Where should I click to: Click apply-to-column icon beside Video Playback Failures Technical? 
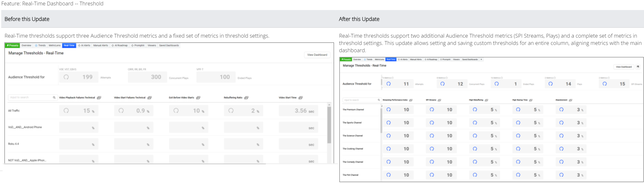pos(99,98)
